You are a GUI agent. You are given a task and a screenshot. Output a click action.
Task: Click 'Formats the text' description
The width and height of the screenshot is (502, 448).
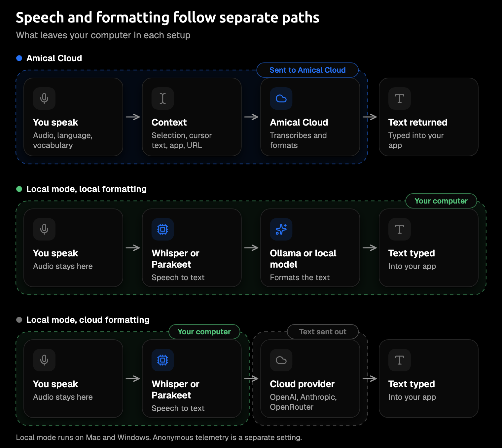point(300,278)
